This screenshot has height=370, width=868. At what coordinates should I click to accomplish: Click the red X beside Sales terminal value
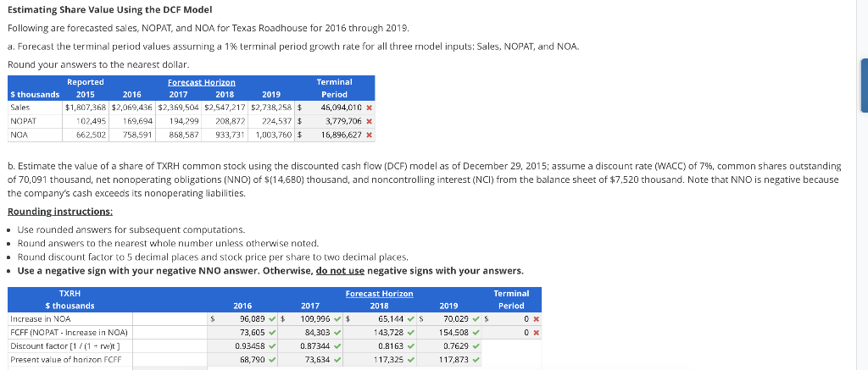369,108
